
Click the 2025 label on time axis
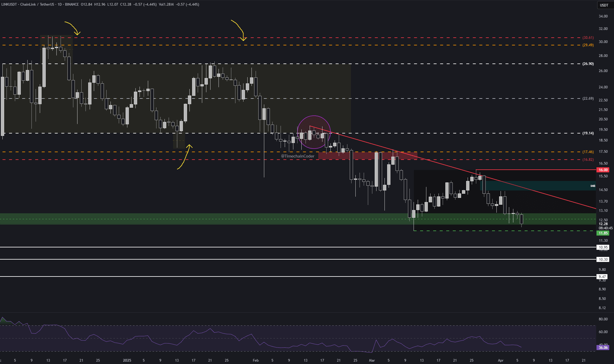(x=127, y=360)
